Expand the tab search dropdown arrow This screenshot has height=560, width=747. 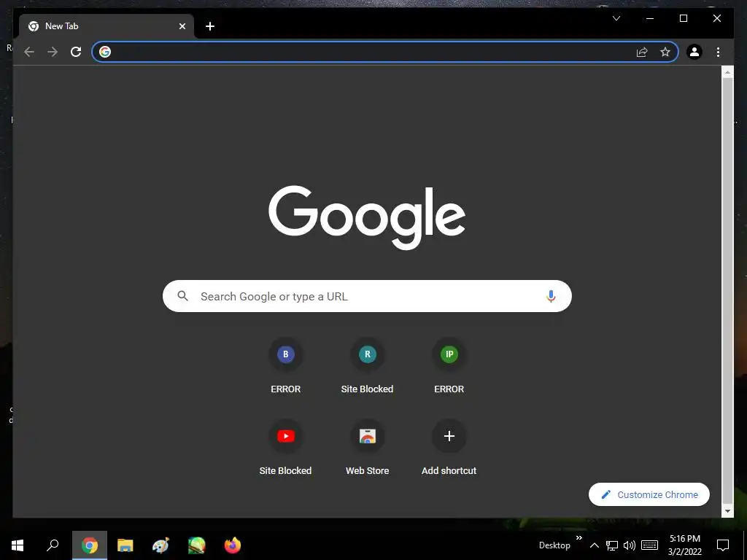click(616, 18)
